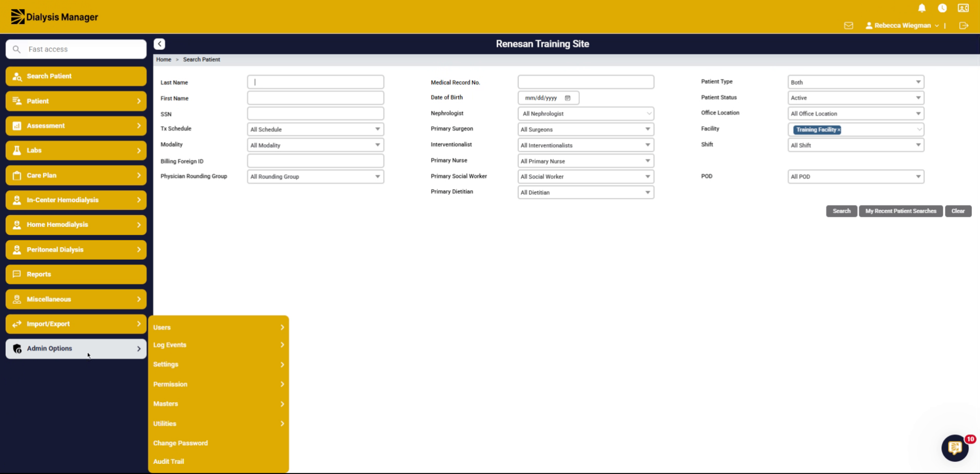Click the Search Patient sidebar icon
Viewport: 980px width, 474px height.
(17, 76)
